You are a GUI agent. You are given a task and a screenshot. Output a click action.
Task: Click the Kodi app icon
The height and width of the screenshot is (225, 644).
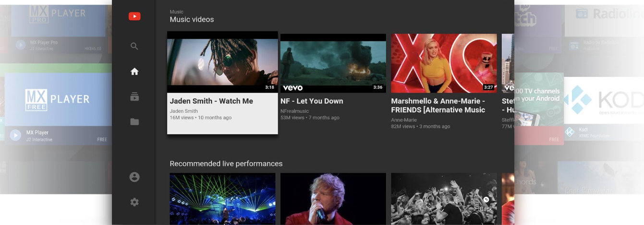point(570,132)
